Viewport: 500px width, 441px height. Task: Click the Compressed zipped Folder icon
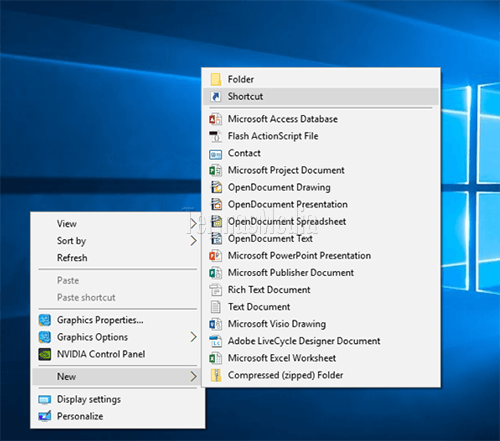[x=216, y=375]
